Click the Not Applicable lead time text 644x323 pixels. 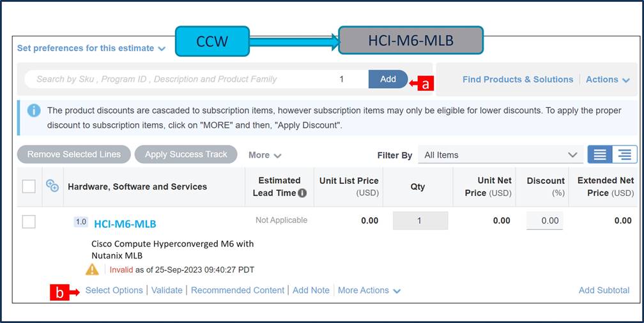[x=281, y=220]
